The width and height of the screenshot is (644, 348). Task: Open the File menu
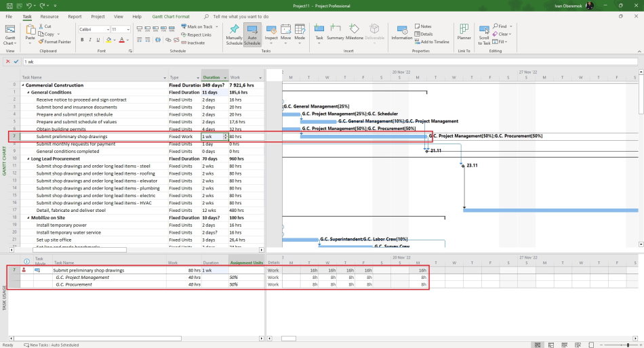(9, 17)
